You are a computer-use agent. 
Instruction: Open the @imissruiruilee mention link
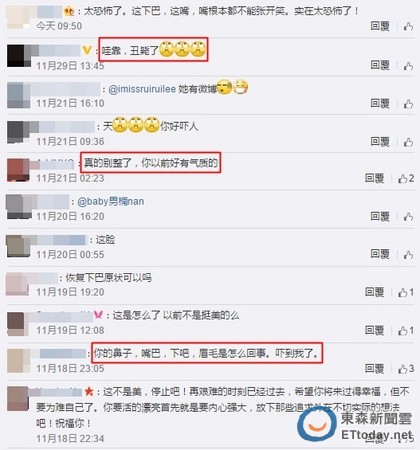pyautogui.click(x=142, y=89)
